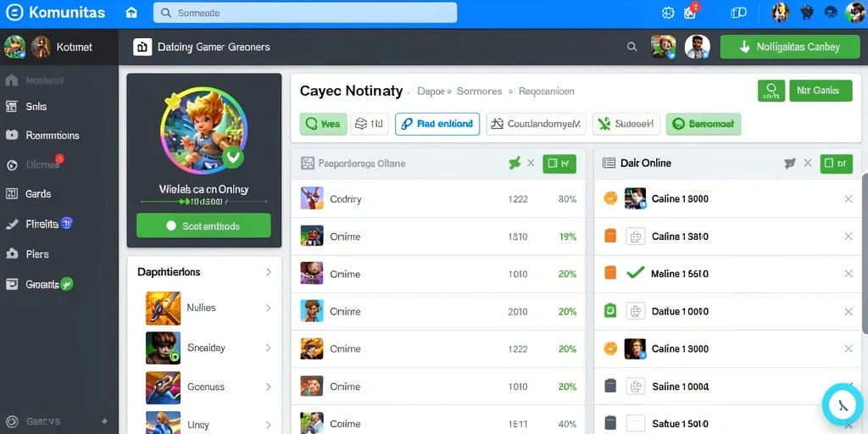868x434 pixels.
Task: Click the green pin icon in Peaponiemgs Oltane header
Action: point(515,163)
